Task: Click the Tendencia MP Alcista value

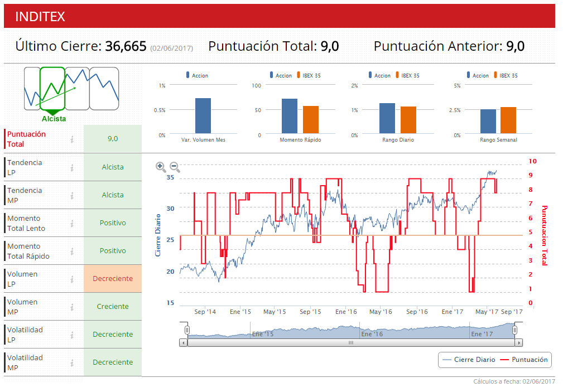Action: [x=113, y=195]
